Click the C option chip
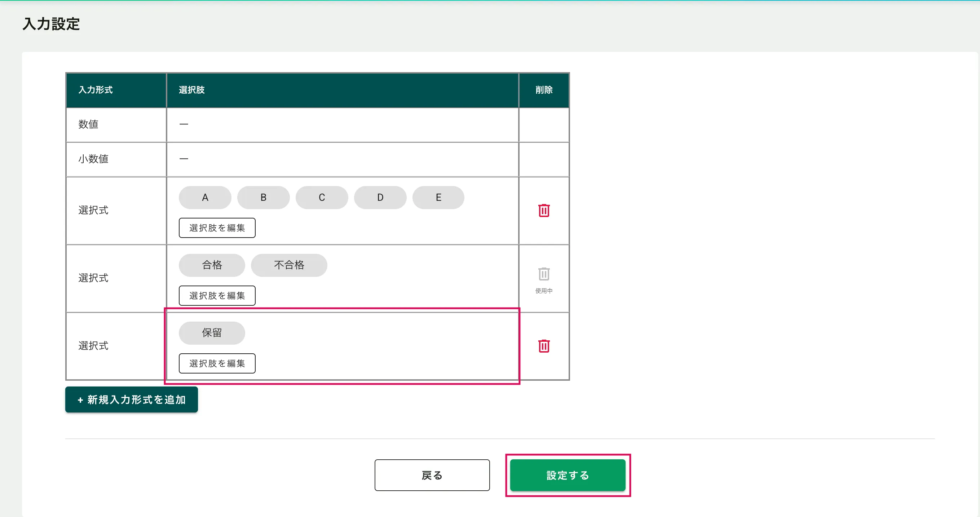This screenshot has height=517, width=980. tap(322, 198)
